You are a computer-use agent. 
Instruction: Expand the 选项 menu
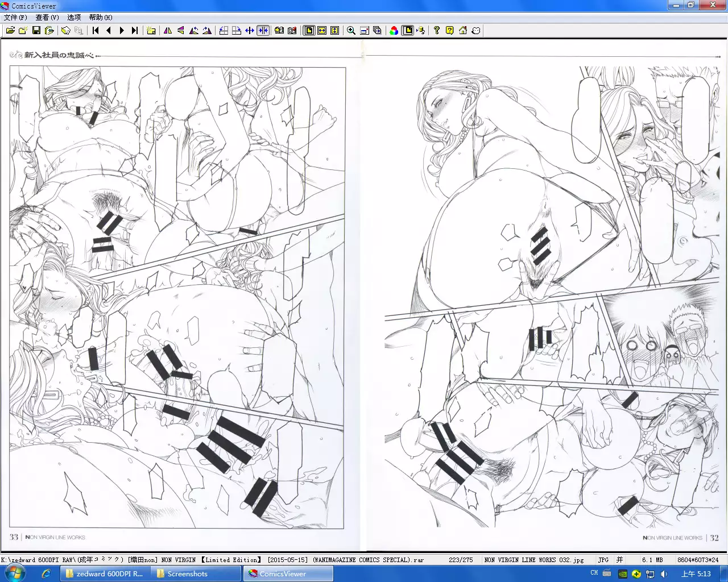coord(74,18)
